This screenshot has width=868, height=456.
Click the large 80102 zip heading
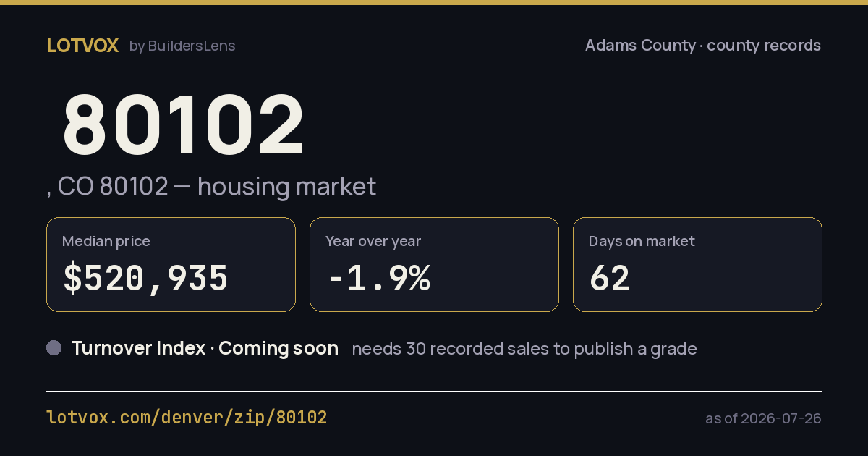click(184, 124)
